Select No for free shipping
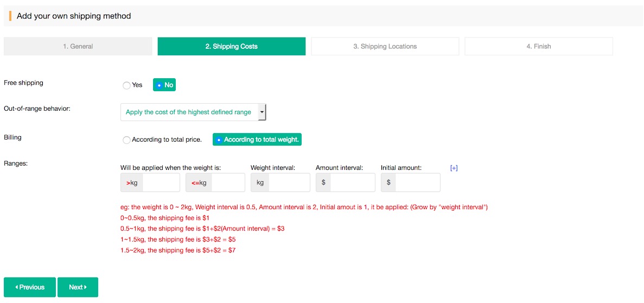 (159, 85)
